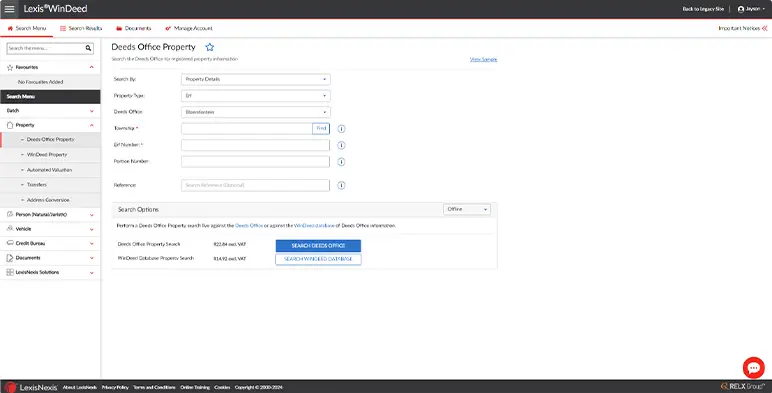
Task: Click the menu search magnifier icon
Action: click(x=89, y=48)
